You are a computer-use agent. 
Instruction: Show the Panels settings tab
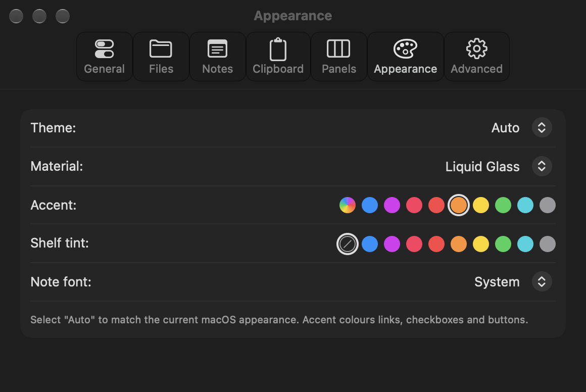pyautogui.click(x=339, y=57)
